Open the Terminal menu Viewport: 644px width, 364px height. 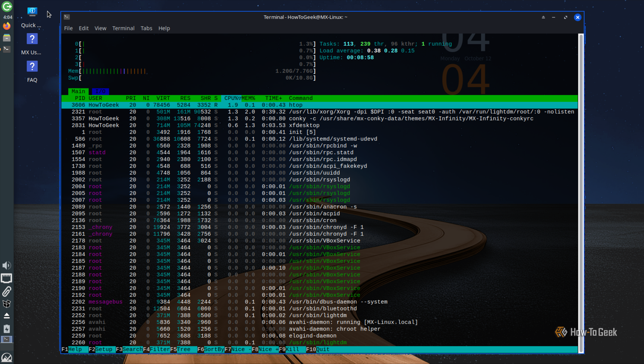(123, 28)
